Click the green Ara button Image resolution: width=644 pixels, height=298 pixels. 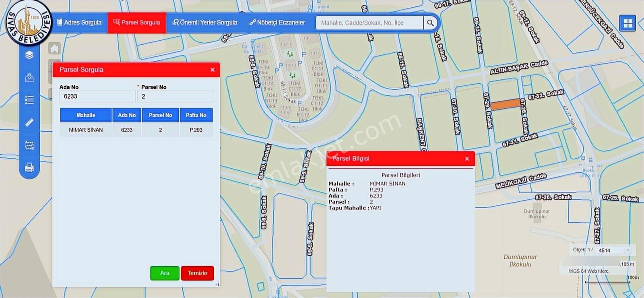[x=165, y=273]
